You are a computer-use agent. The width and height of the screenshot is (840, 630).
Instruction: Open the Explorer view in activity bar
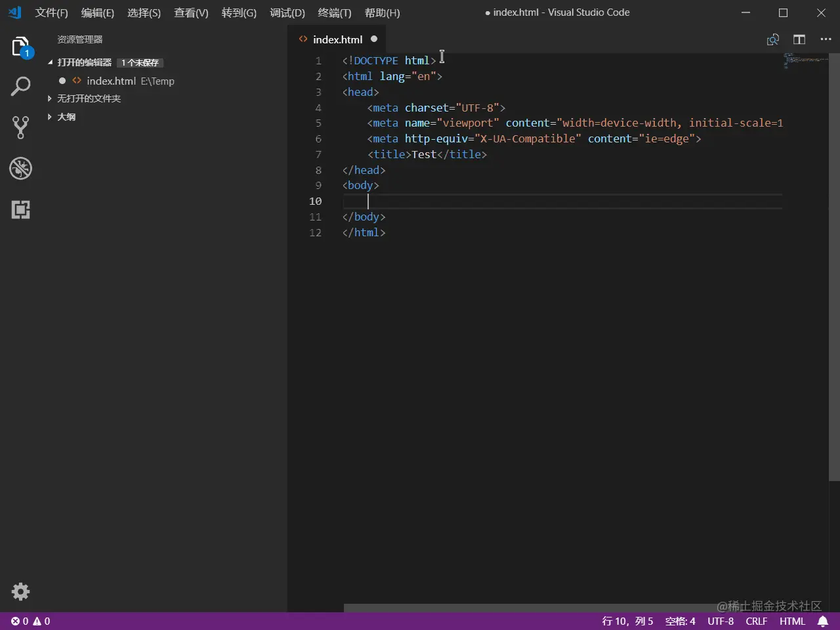tap(21, 47)
